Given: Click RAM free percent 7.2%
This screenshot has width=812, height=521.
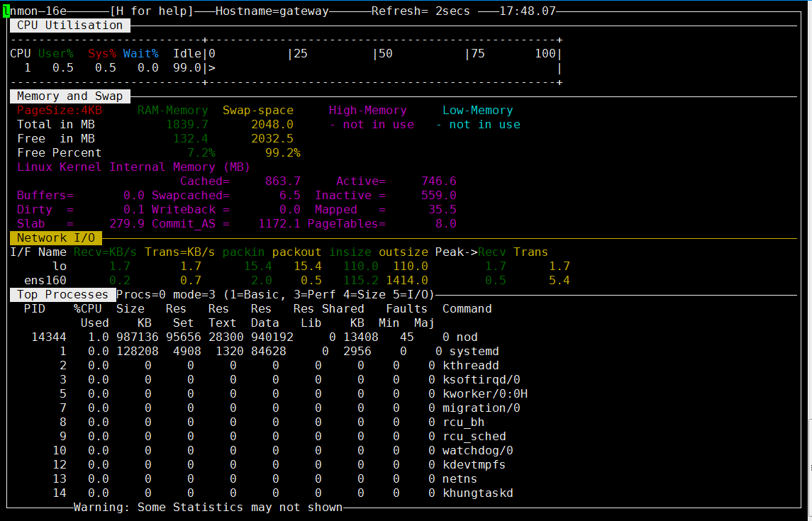Looking at the screenshot, I should (201, 153).
